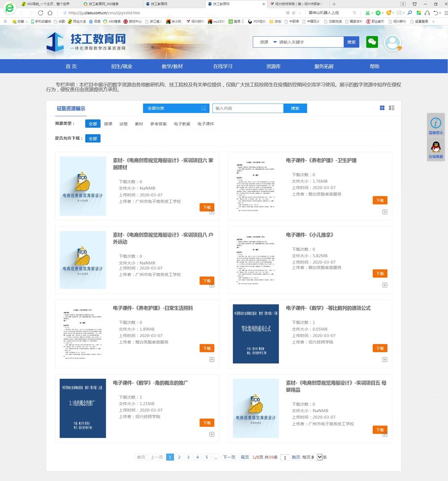Open the 温馨提示 info icon on sidebar
The height and width of the screenshot is (481, 448).
[435, 124]
